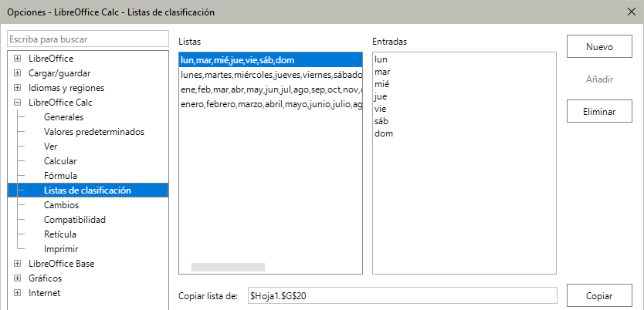Viewport: 644px width, 310px height.
Task: Select Listas de clasificación tree item
Action: (x=87, y=190)
